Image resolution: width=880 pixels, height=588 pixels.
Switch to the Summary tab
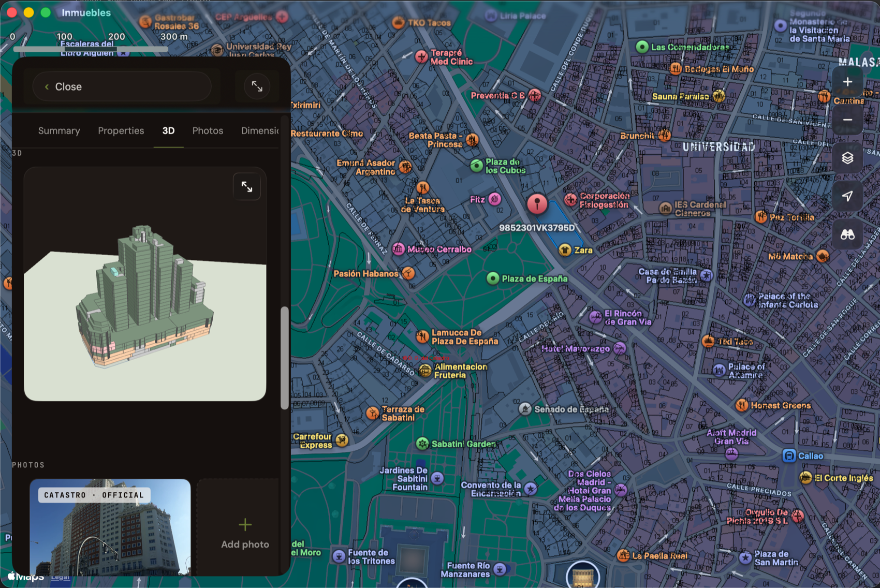[x=59, y=131]
